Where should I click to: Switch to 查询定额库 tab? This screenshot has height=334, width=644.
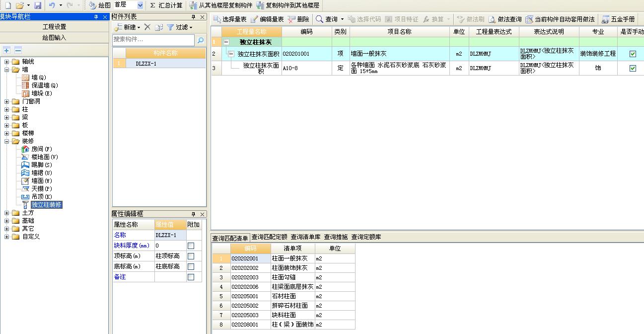click(366, 237)
